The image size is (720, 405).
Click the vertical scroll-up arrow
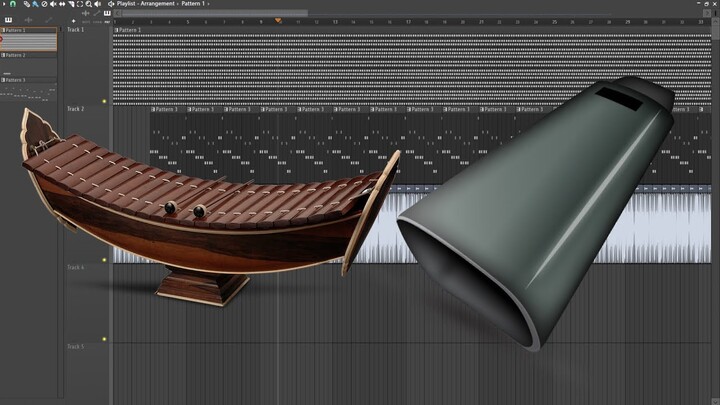tap(715, 22)
